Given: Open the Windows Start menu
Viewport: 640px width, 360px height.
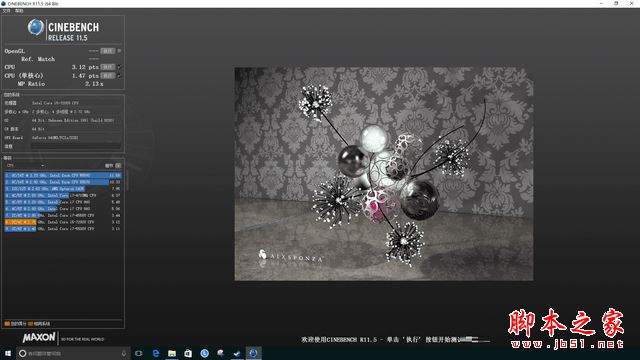Looking at the screenshot, I should coord(8,353).
